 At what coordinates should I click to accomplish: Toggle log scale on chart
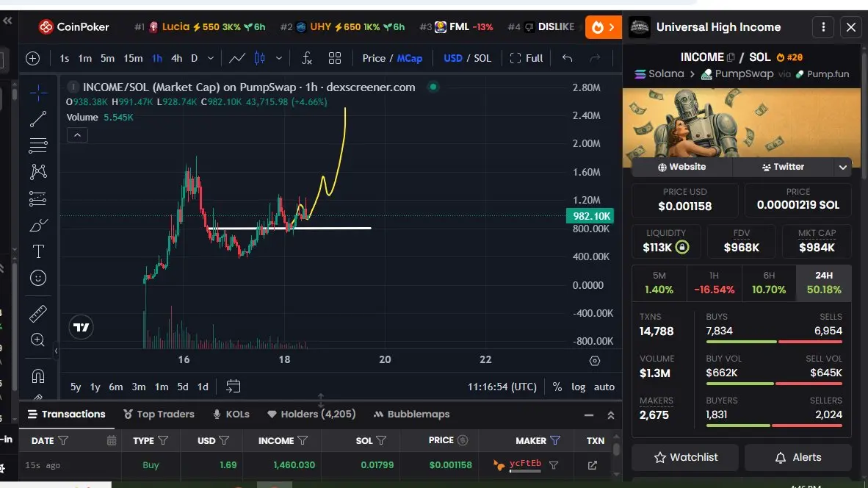click(x=578, y=387)
